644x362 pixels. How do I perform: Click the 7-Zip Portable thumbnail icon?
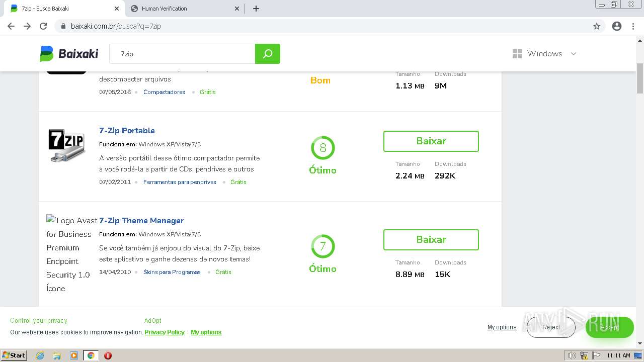(x=66, y=146)
